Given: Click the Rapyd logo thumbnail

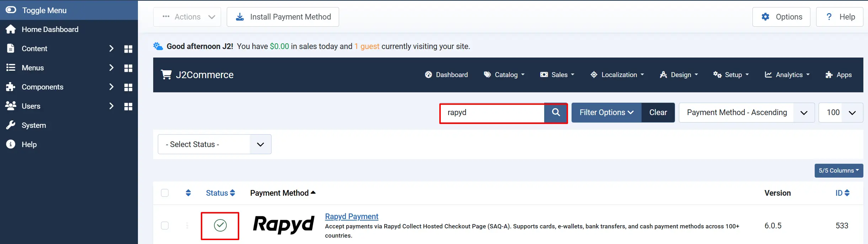Looking at the screenshot, I should click(x=284, y=225).
